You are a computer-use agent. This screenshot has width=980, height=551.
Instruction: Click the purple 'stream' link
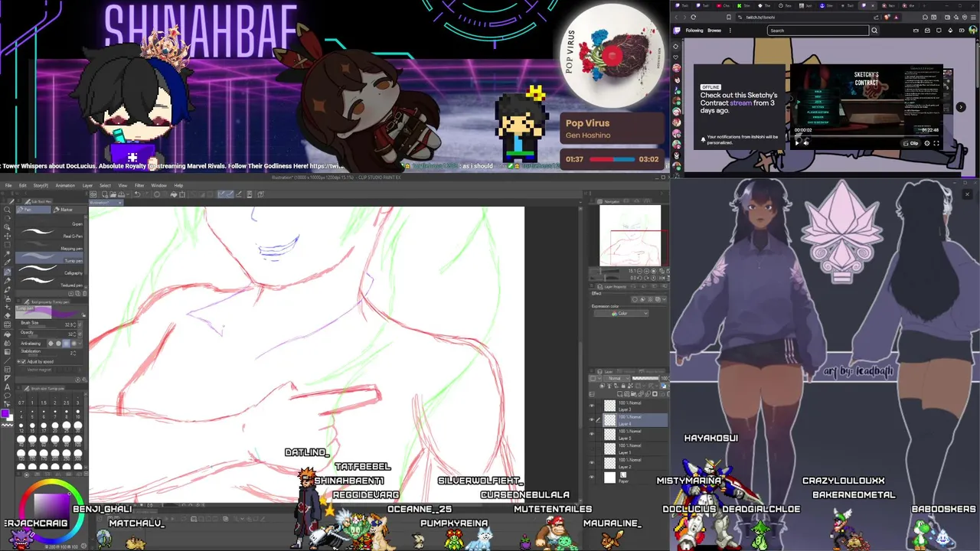[x=740, y=103]
